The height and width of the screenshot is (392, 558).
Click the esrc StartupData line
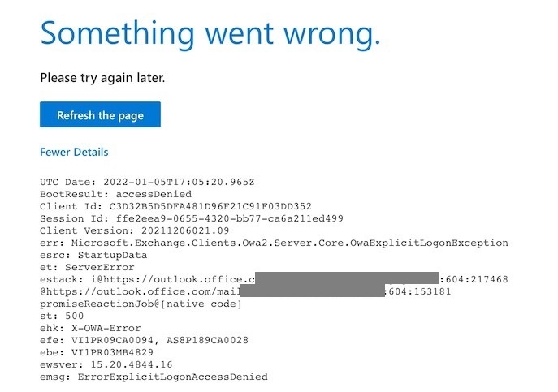(93, 255)
